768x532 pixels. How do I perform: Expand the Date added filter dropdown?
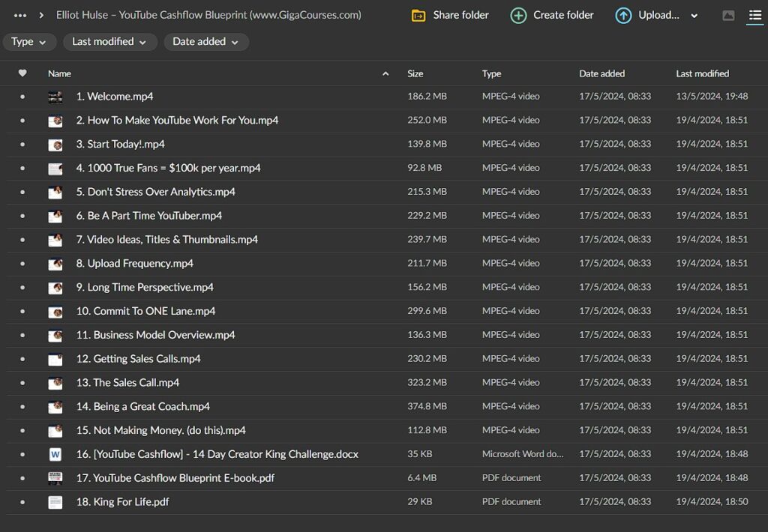206,42
